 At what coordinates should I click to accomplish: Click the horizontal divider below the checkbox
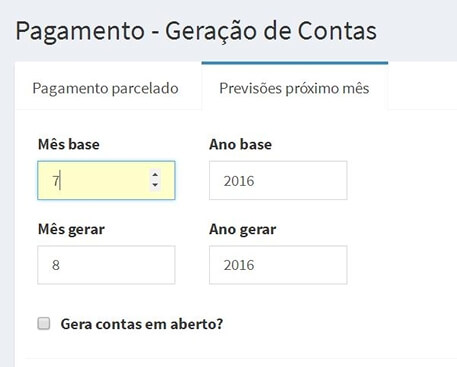click(x=241, y=359)
